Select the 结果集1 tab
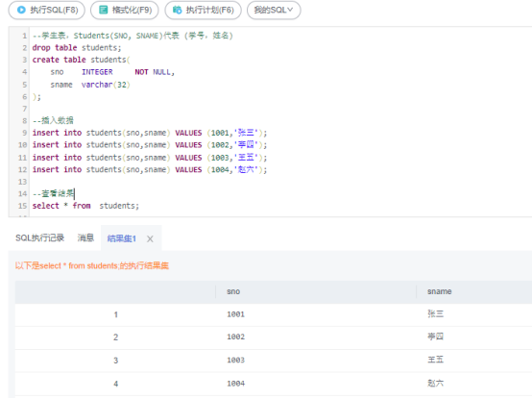 121,238
